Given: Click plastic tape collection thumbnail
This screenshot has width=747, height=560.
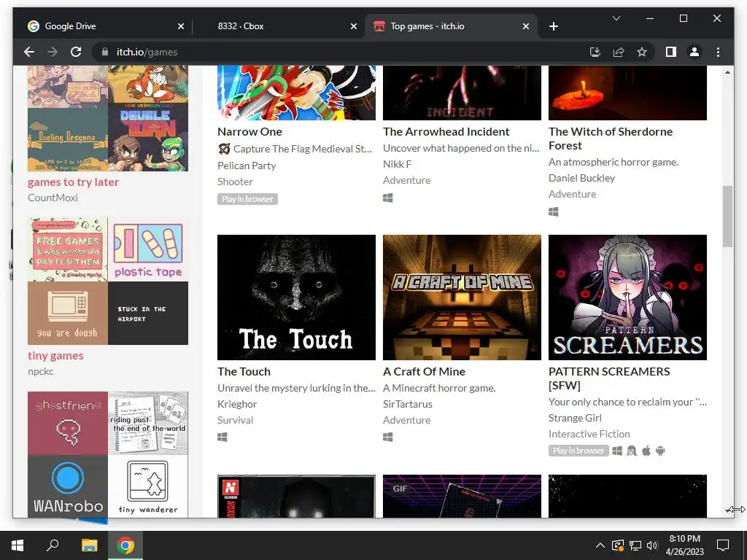Looking at the screenshot, I should pos(148,250).
